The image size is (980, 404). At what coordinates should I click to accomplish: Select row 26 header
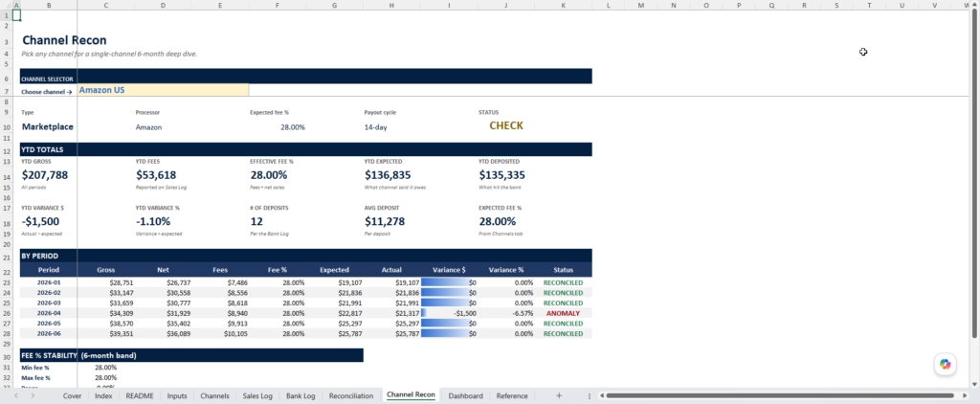coord(6,313)
